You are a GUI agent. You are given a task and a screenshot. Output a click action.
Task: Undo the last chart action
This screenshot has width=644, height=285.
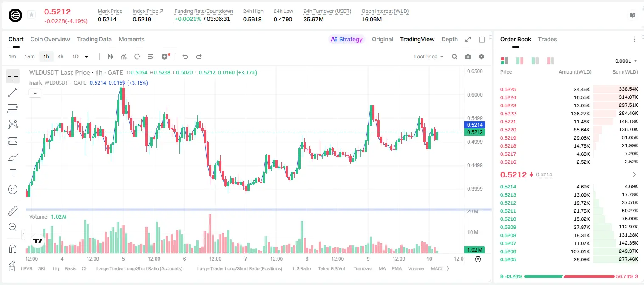tap(185, 57)
